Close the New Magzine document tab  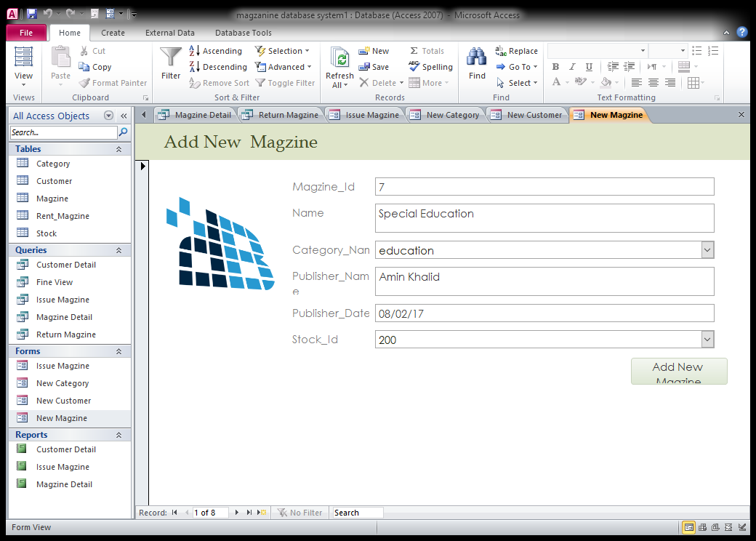coord(741,115)
